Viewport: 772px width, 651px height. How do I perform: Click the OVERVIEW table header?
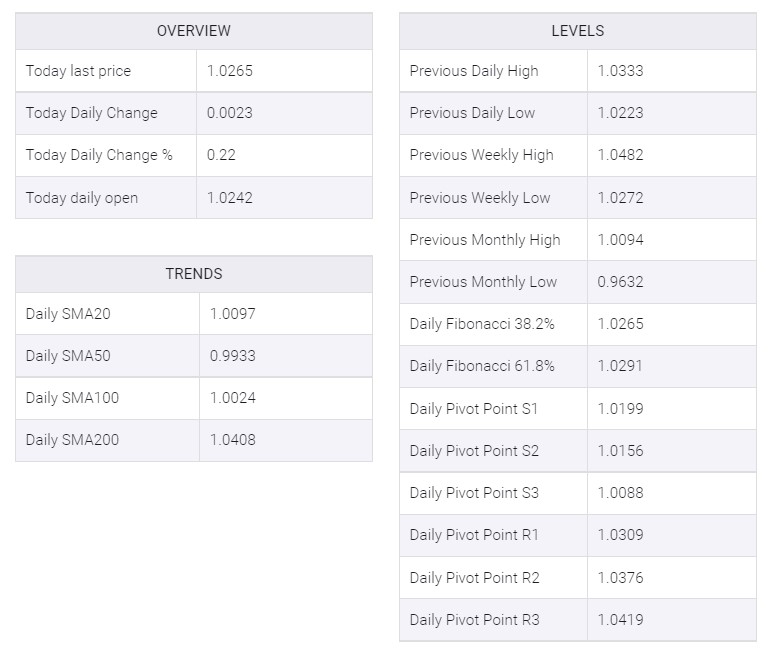(x=193, y=31)
